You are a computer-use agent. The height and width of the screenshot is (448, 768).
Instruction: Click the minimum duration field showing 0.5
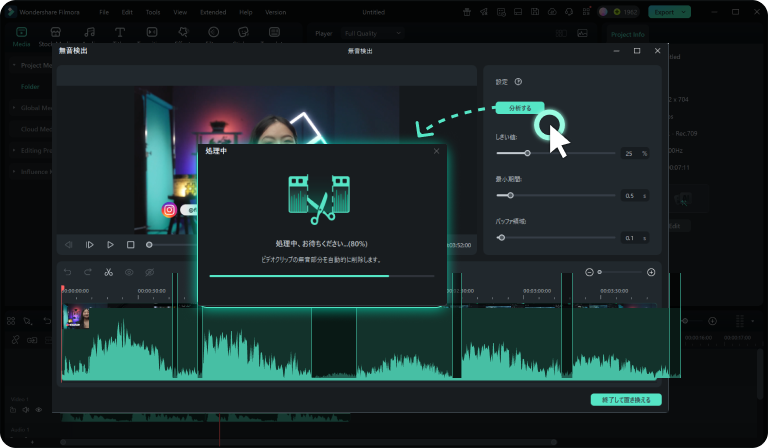click(635, 195)
